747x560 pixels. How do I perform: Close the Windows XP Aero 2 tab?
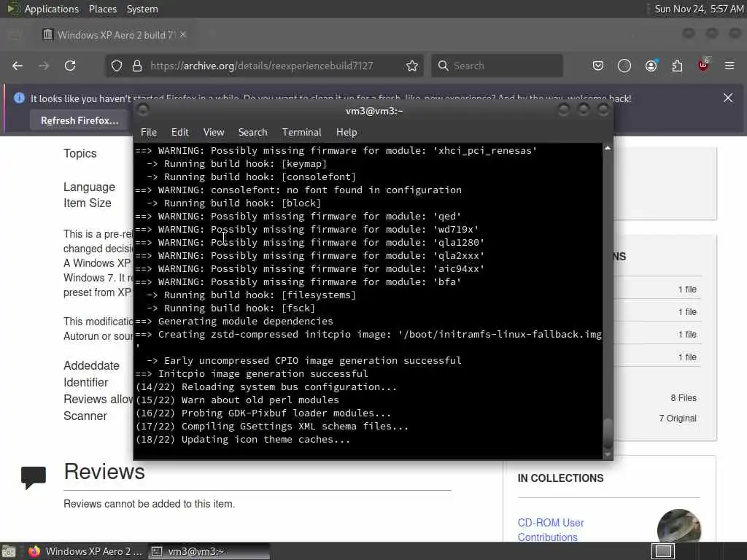click(183, 35)
